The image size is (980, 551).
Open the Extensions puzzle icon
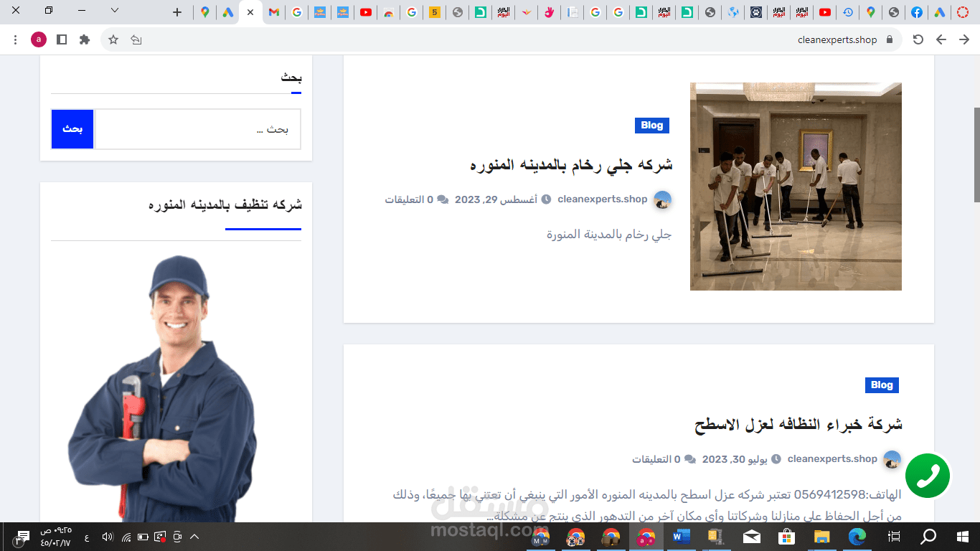tap(85, 39)
